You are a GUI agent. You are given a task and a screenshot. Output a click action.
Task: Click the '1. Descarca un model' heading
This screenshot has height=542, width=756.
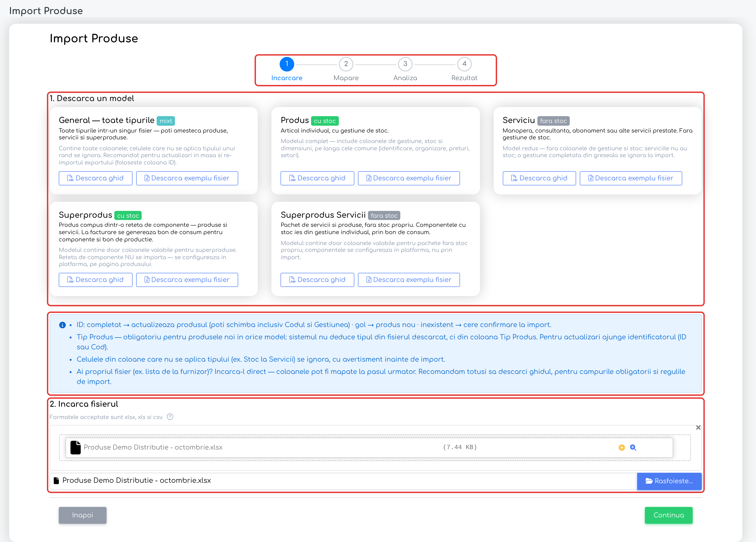[92, 98]
